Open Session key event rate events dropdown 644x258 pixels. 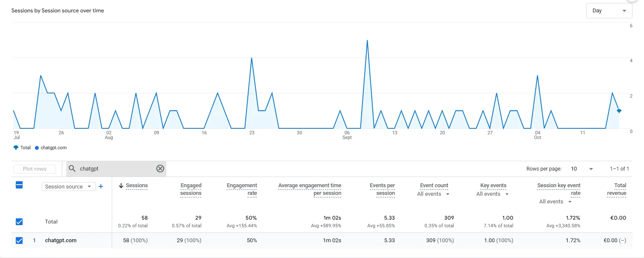pyautogui.click(x=555, y=202)
